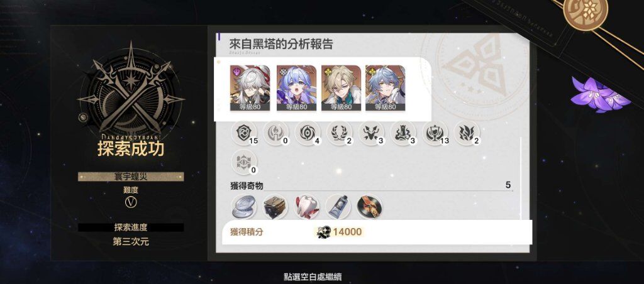644x284 pixels.
Task: Click the report panel vertical scrollbar
Action: click(x=521, y=178)
